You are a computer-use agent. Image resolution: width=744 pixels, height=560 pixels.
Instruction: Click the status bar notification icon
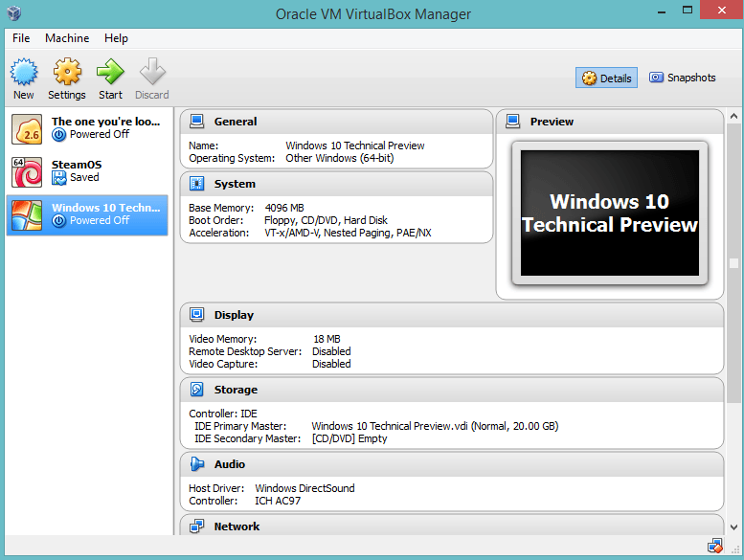[x=715, y=547]
